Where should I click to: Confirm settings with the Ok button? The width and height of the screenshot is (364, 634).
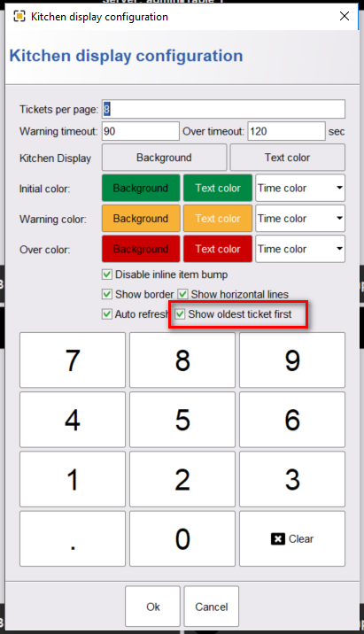153,606
